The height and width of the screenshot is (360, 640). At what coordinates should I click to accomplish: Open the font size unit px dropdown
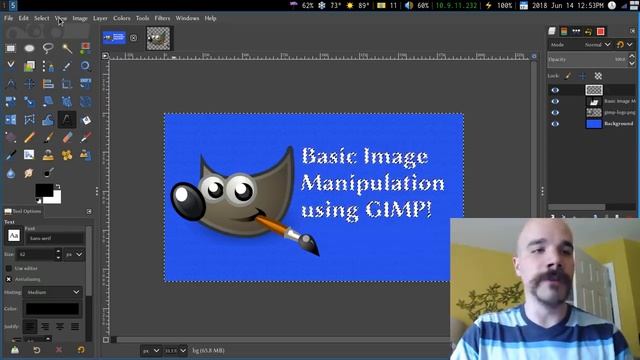point(74,254)
